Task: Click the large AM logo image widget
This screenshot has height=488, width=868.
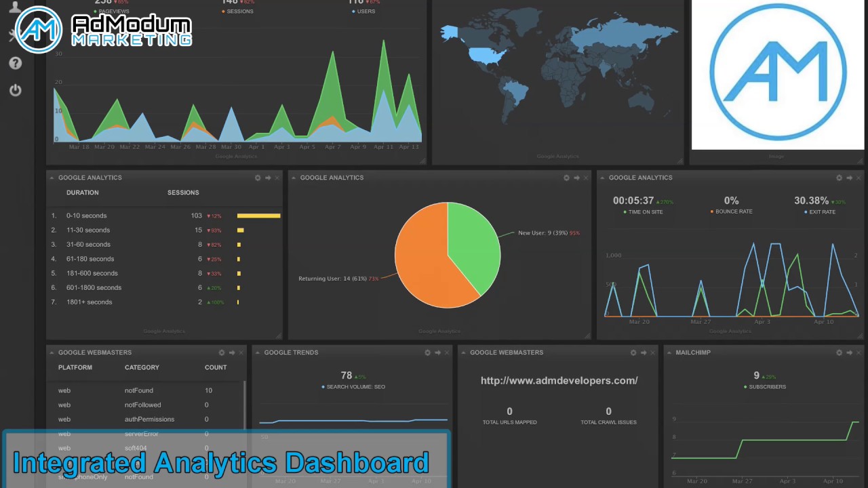Action: tap(778, 74)
